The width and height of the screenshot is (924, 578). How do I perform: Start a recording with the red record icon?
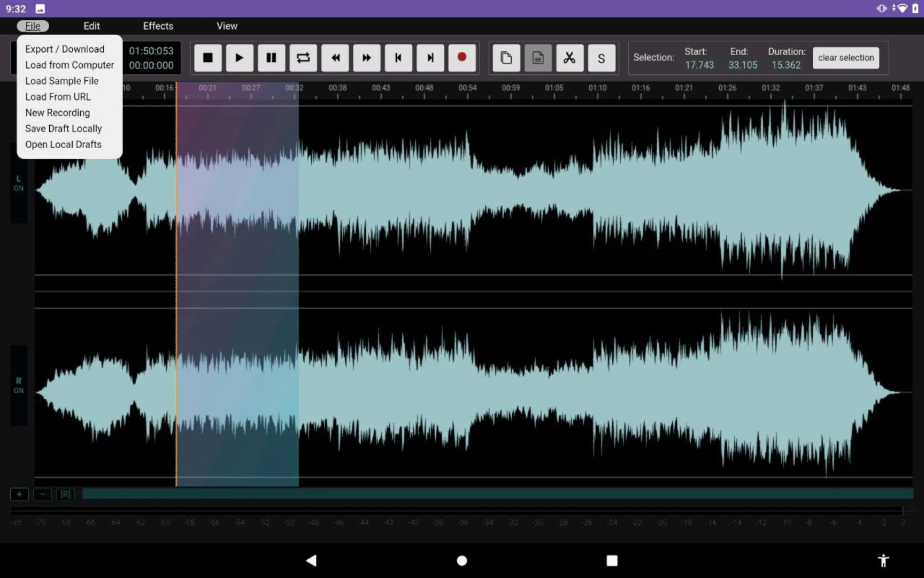point(461,58)
